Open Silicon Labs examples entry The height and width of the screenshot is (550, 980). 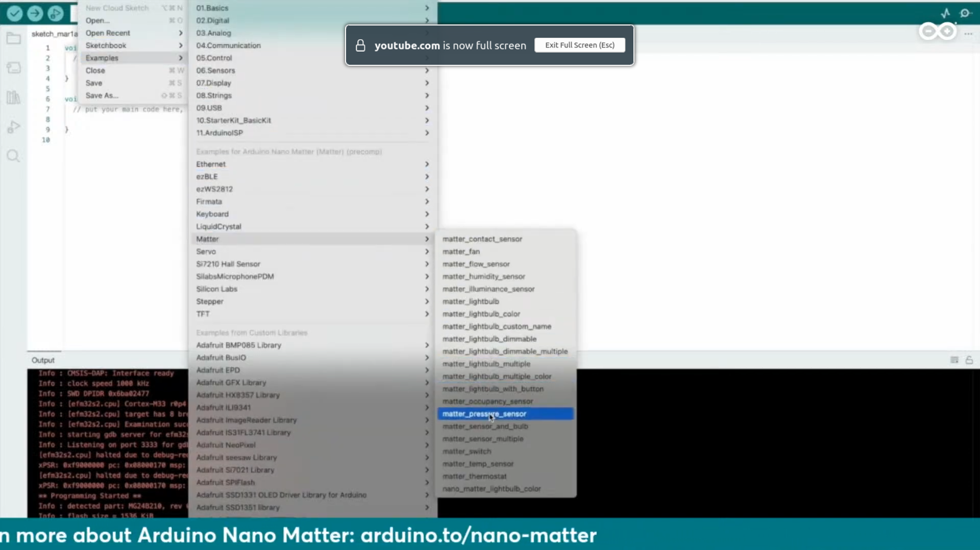[312, 289]
